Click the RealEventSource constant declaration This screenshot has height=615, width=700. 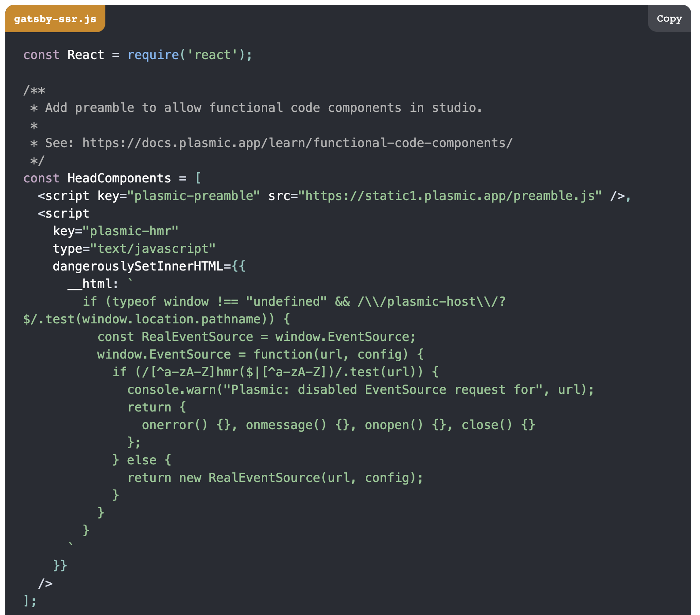197,337
